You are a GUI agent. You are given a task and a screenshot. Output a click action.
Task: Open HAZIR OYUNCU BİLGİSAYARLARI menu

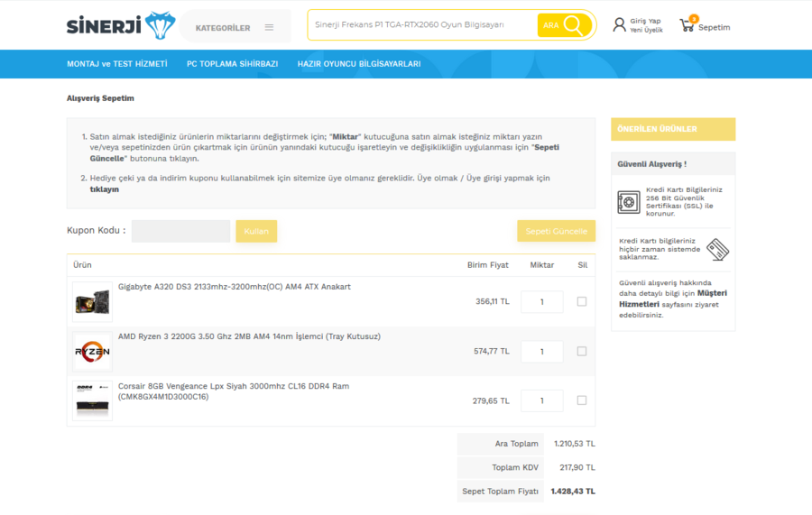(x=359, y=64)
